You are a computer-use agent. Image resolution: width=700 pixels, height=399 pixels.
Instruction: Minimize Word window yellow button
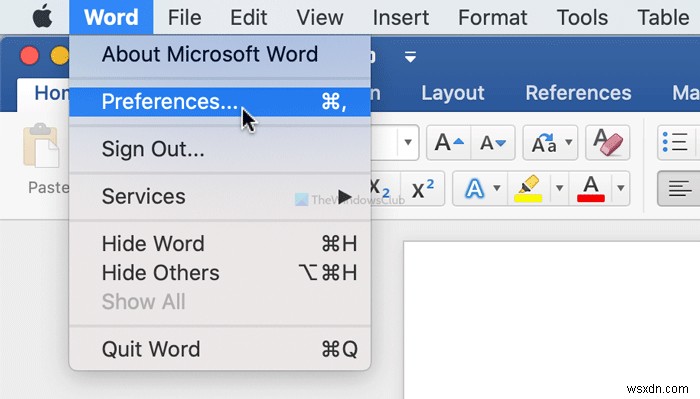(x=60, y=56)
